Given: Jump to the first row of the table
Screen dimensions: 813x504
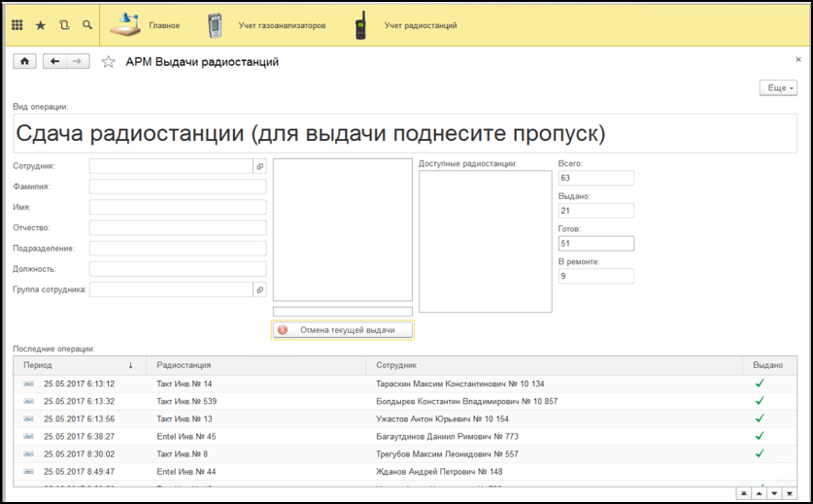Looking at the screenshot, I should click(x=743, y=493).
